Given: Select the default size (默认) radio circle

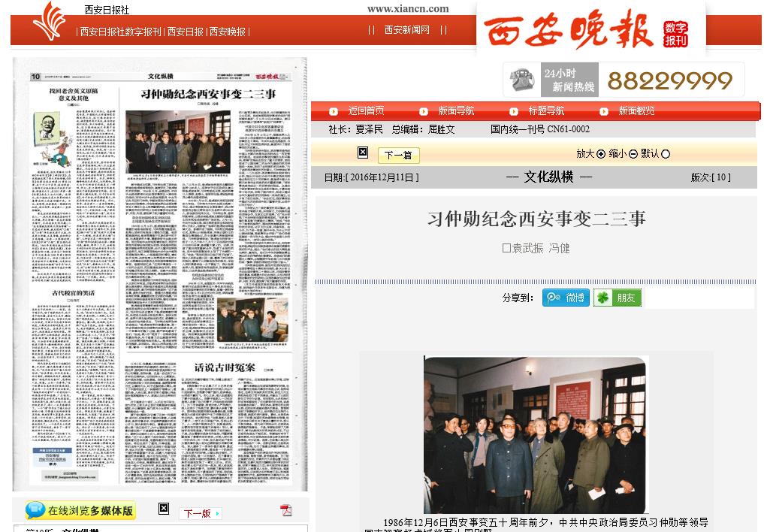Looking at the screenshot, I should [665, 154].
